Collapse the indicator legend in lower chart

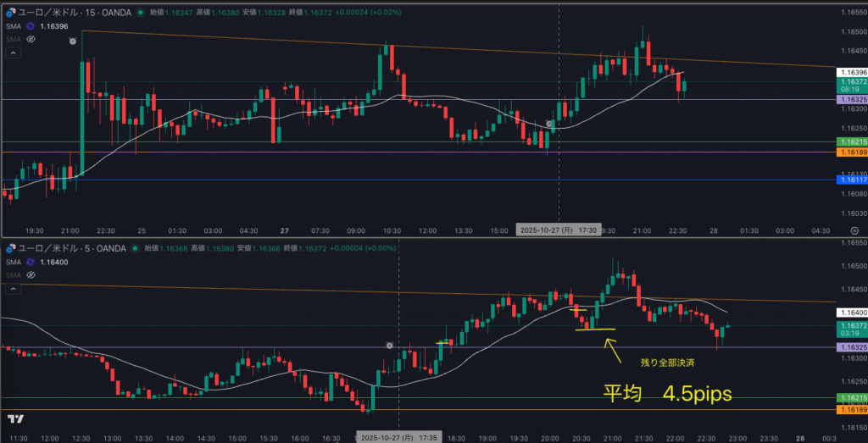click(13, 289)
